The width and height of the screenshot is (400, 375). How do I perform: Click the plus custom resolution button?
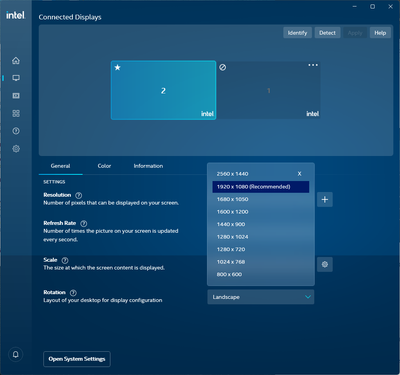point(325,199)
